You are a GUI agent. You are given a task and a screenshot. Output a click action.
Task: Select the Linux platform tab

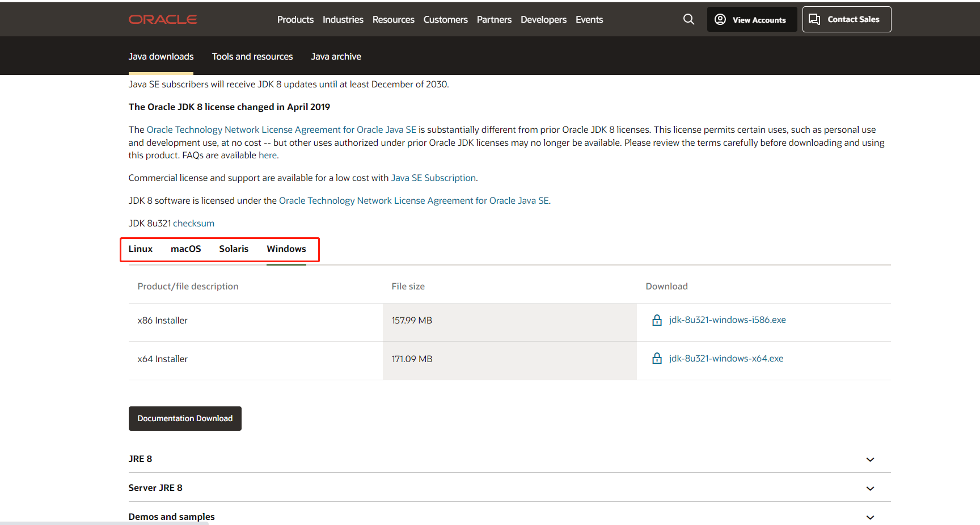pos(140,249)
